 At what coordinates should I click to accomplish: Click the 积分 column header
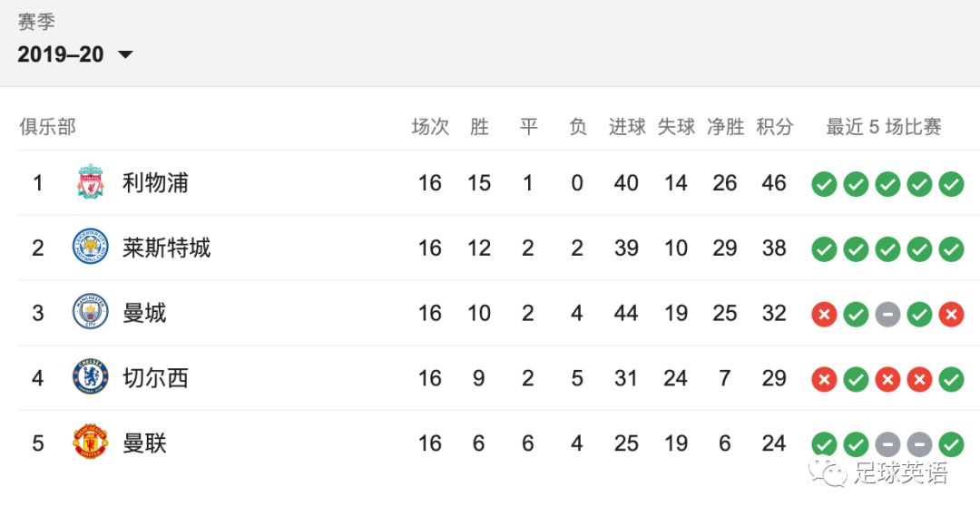774,127
